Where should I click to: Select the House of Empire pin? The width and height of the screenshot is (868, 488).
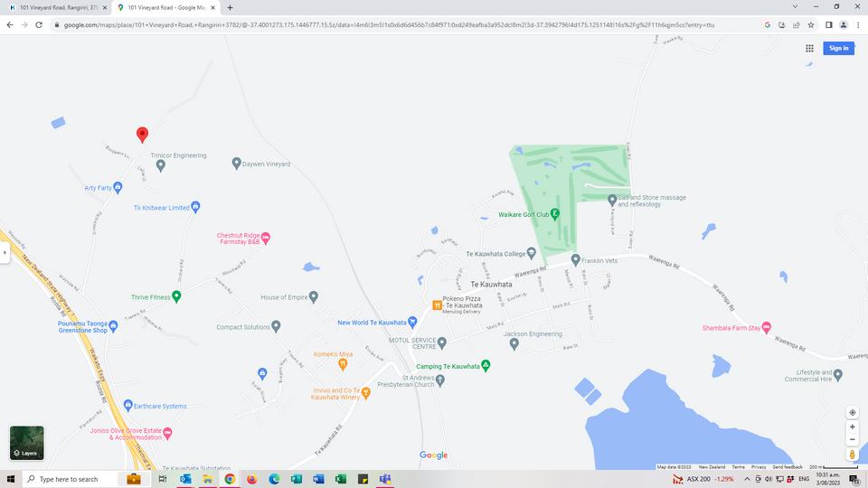coord(314,297)
